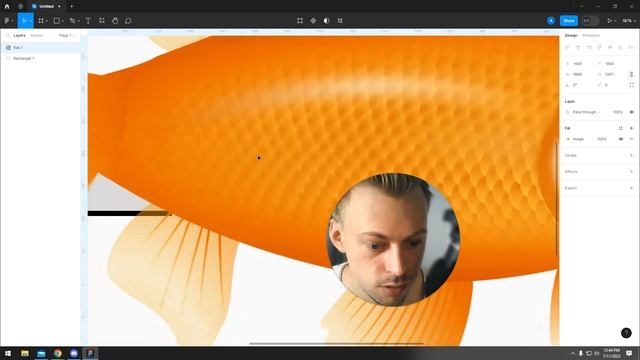Screen dimensions: 640x360
Task: Click the user avatar in toolbar
Action: pyautogui.click(x=551, y=20)
